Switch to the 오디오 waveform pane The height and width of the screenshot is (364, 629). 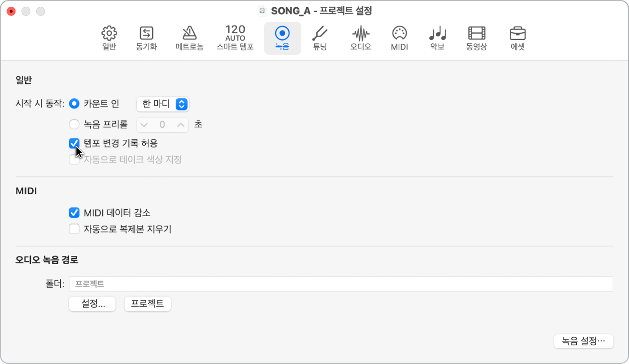[361, 38]
